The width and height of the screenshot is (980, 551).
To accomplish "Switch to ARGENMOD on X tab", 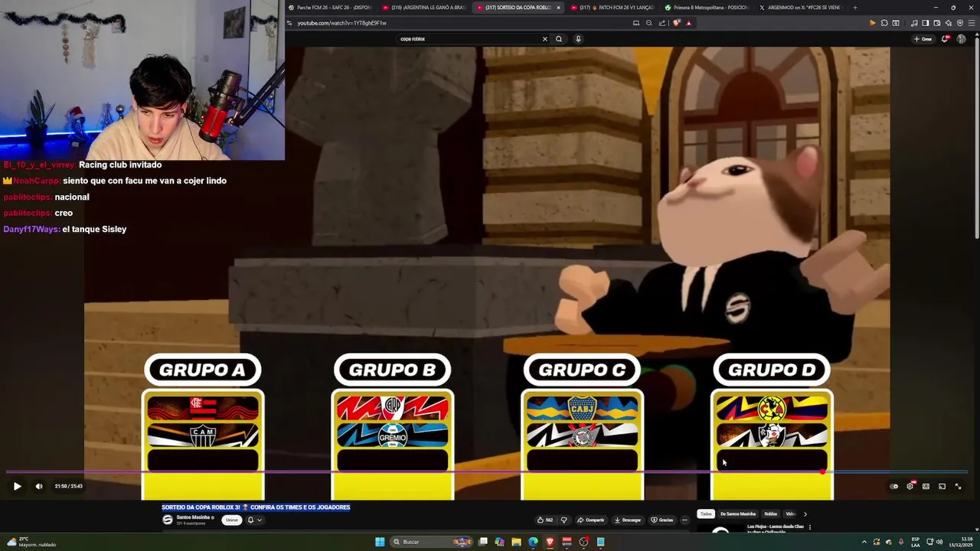I will (800, 8).
